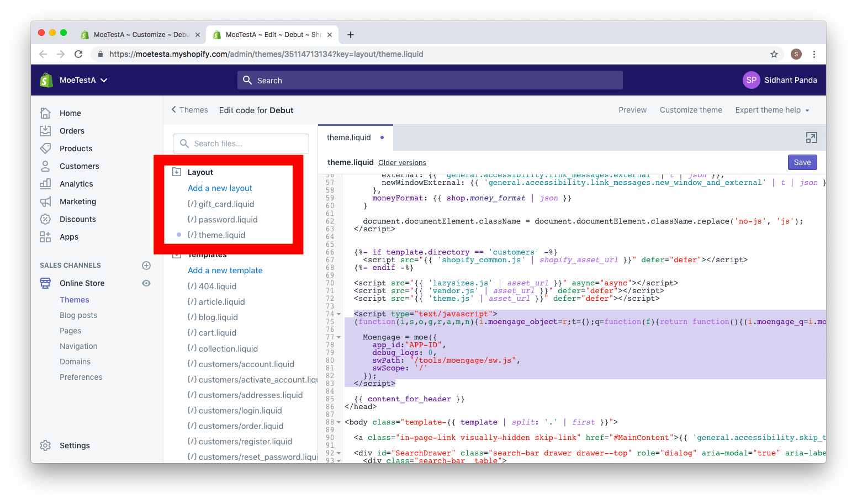Open Settings at sidebar bottom
Viewport: 857px width, 504px height.
point(75,445)
